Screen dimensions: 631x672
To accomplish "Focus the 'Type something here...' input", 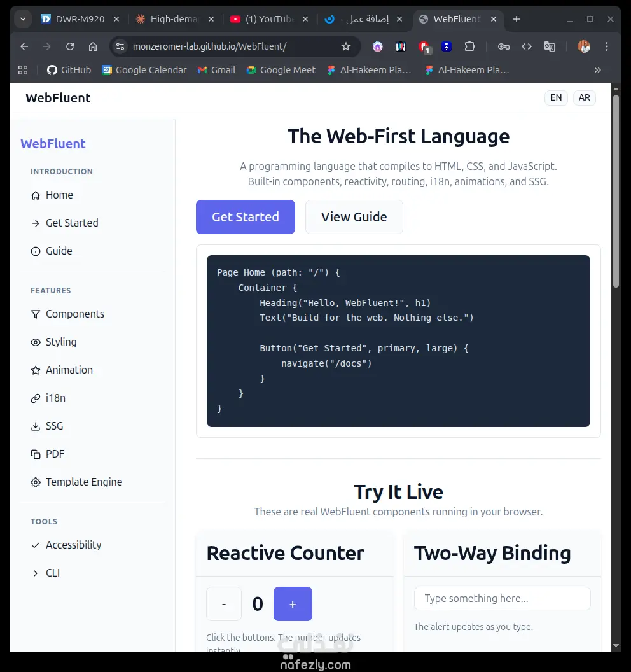I will click(502, 598).
